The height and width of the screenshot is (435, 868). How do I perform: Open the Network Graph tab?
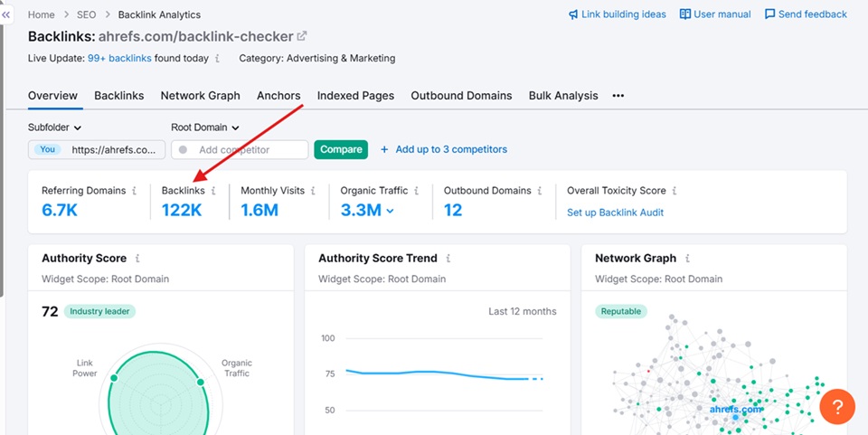click(x=201, y=96)
